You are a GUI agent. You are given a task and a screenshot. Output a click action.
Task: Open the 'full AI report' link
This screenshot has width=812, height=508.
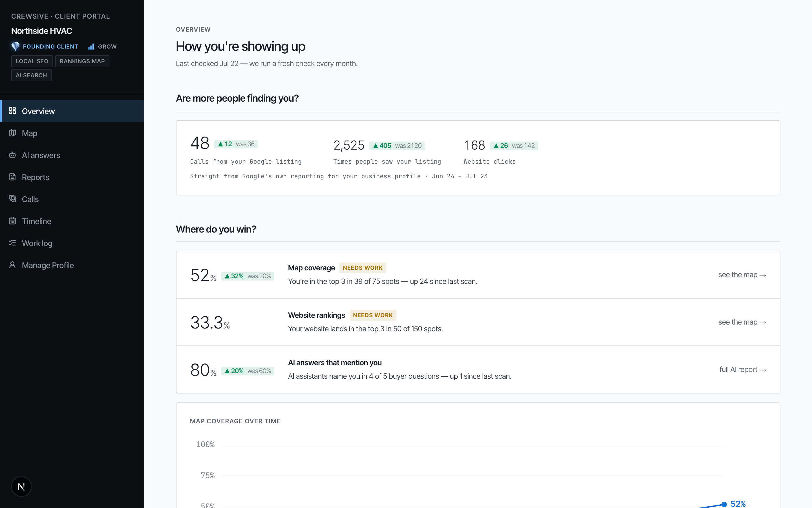(743, 370)
